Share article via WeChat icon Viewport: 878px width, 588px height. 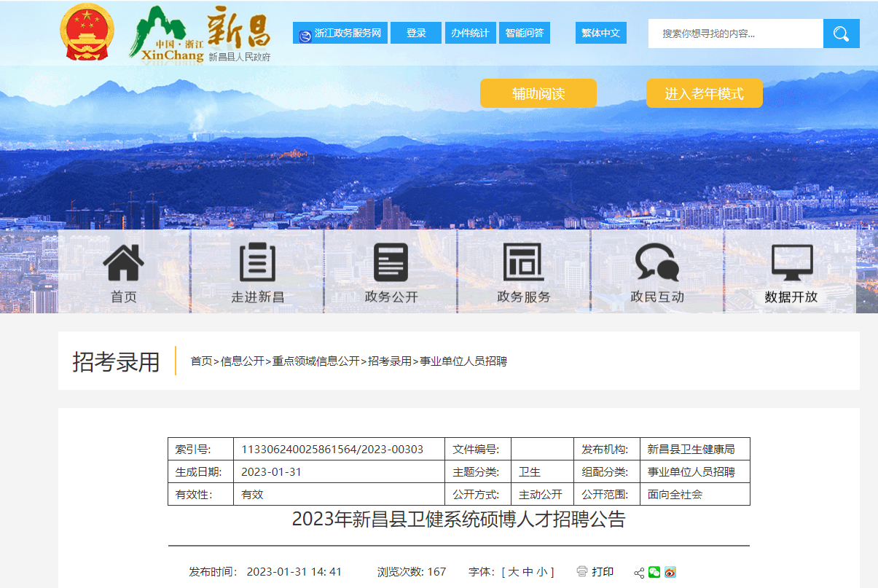654,572
